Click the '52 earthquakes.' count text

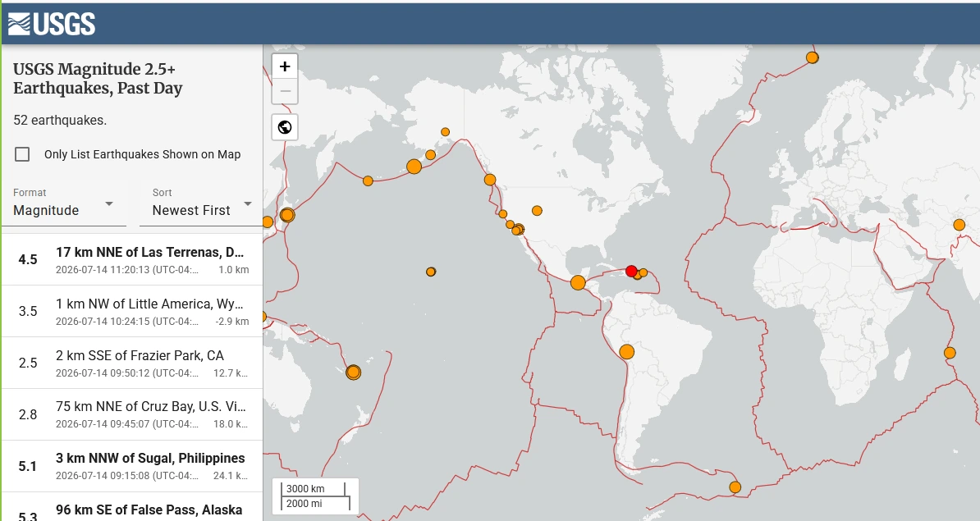(60, 120)
